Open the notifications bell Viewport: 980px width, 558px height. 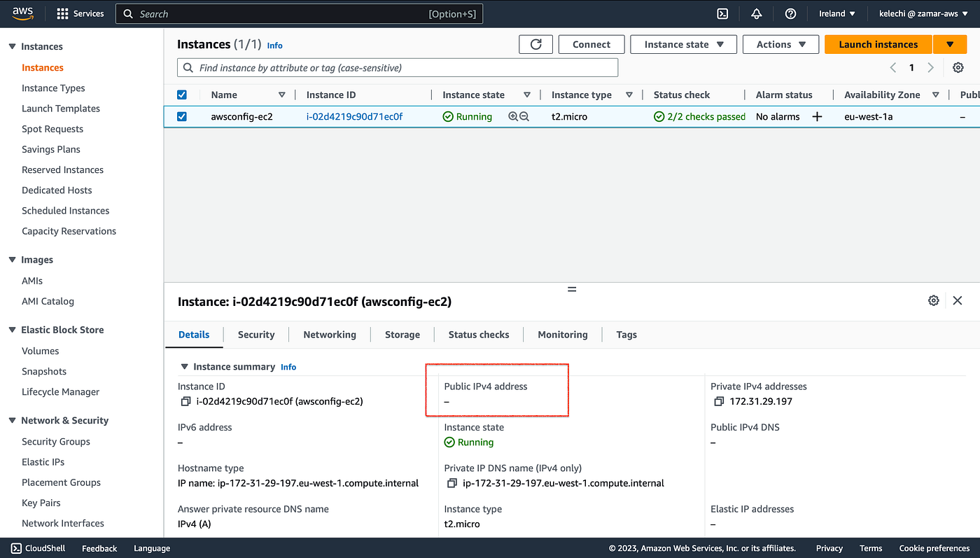coord(757,14)
